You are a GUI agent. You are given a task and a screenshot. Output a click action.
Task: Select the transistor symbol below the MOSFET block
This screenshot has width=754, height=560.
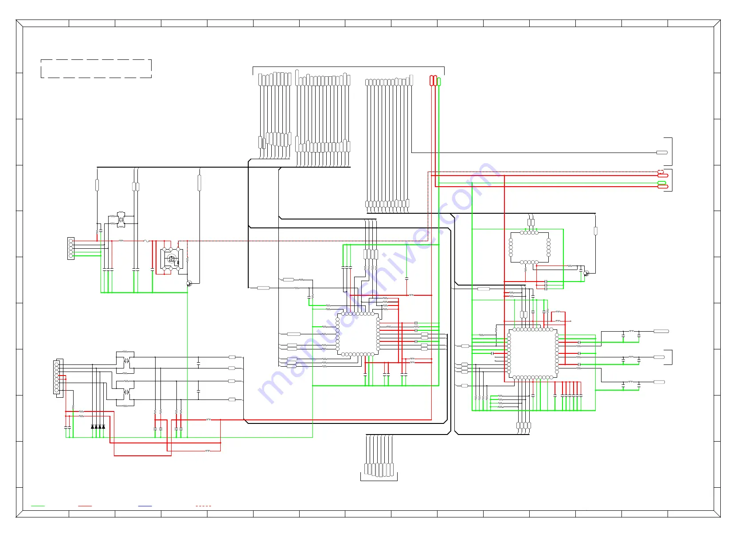pos(189,283)
